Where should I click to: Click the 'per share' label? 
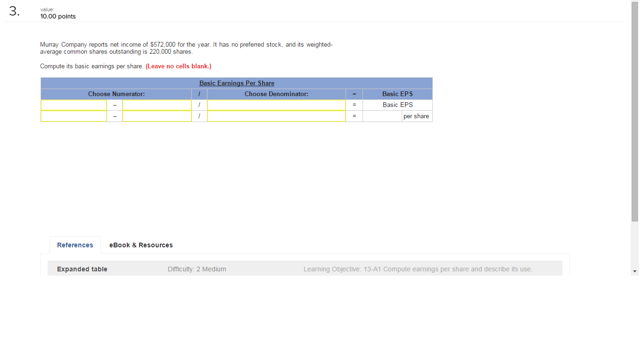[416, 116]
